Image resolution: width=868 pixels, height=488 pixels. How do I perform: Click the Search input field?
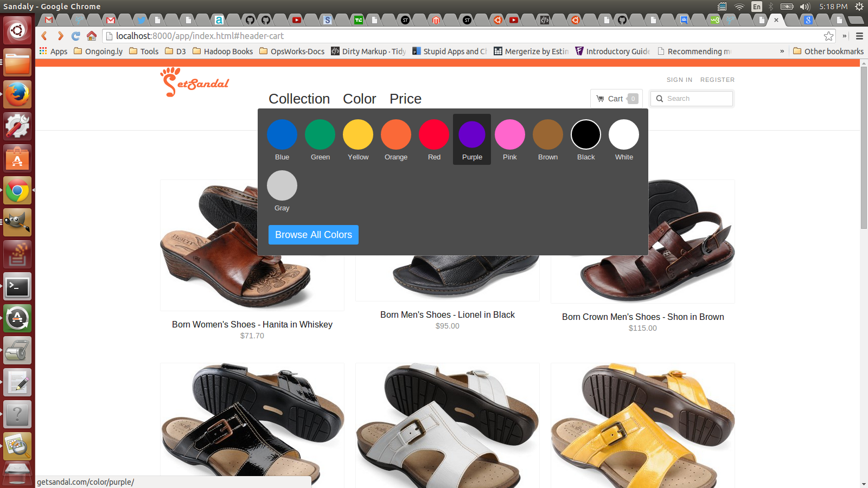tap(692, 99)
